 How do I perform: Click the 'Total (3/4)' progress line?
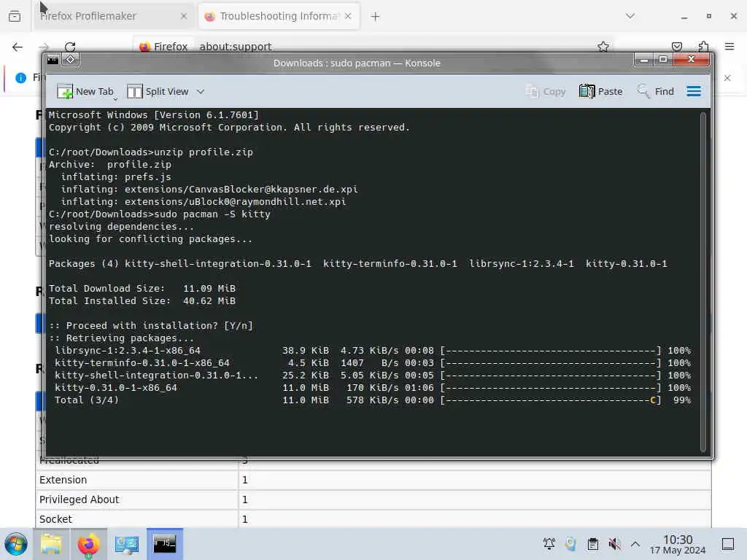click(373, 400)
